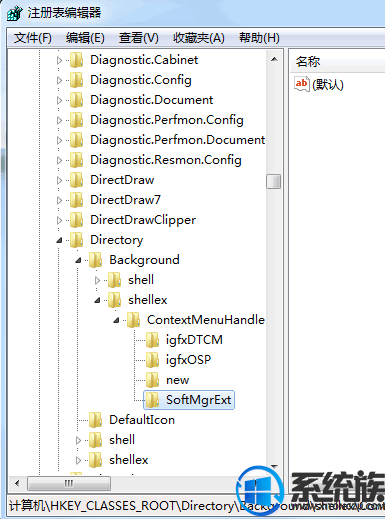Screen dimensions: 385x519
Task: Select the DirectDraw7 key name
Action: click(125, 200)
